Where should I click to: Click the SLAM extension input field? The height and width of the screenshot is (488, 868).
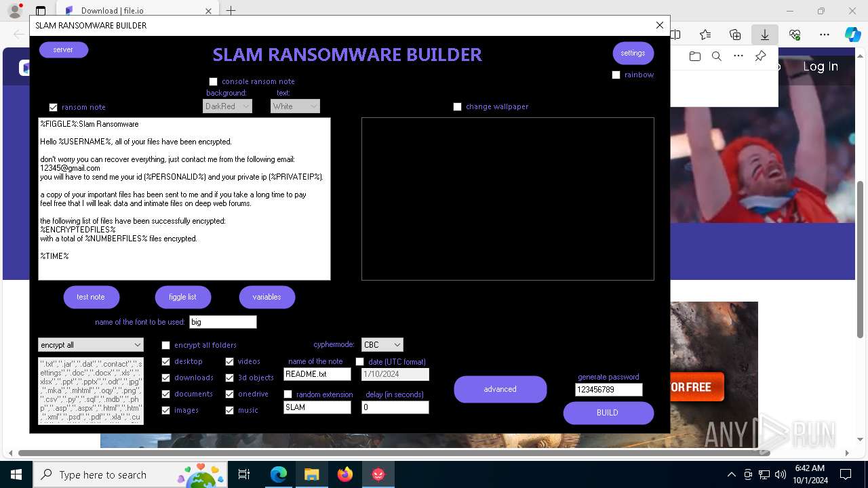click(317, 407)
